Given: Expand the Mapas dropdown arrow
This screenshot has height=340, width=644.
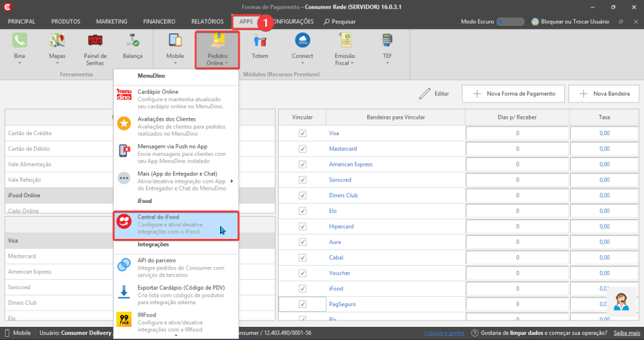Looking at the screenshot, I should (57, 63).
